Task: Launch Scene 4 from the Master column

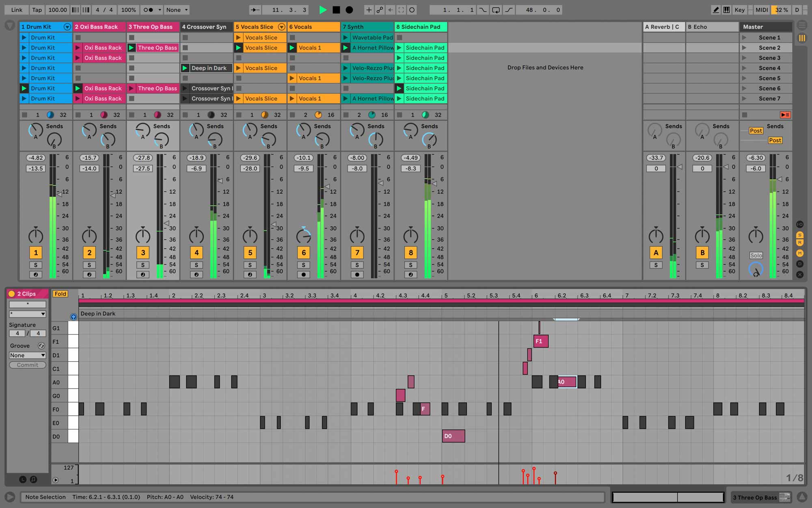Action: click(745, 68)
